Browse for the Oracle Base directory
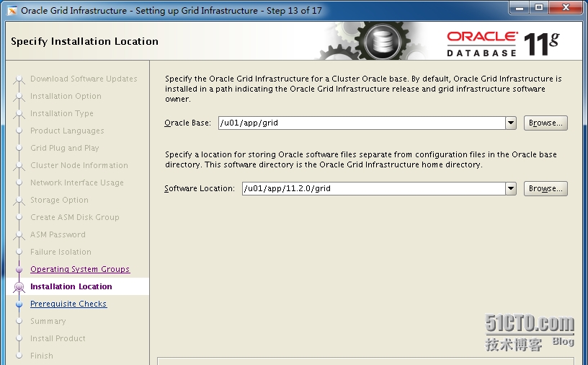Image resolution: width=588 pixels, height=365 pixels. (545, 123)
